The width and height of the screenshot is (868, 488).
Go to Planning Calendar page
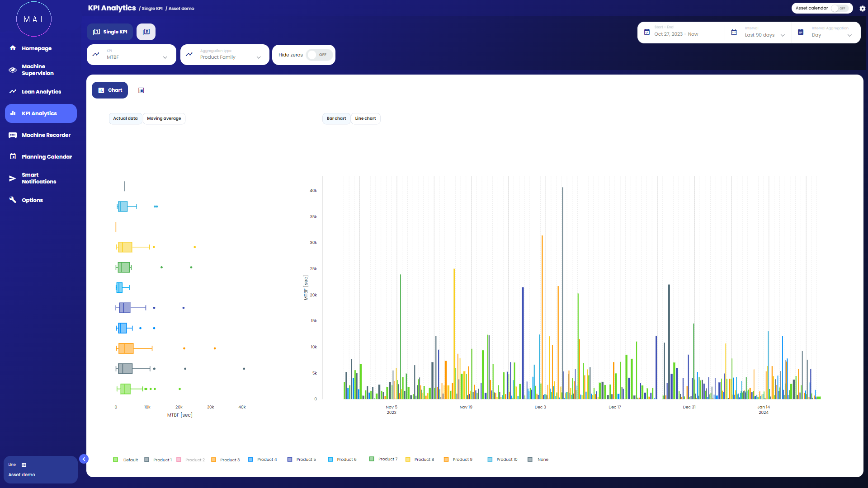coord(47,157)
